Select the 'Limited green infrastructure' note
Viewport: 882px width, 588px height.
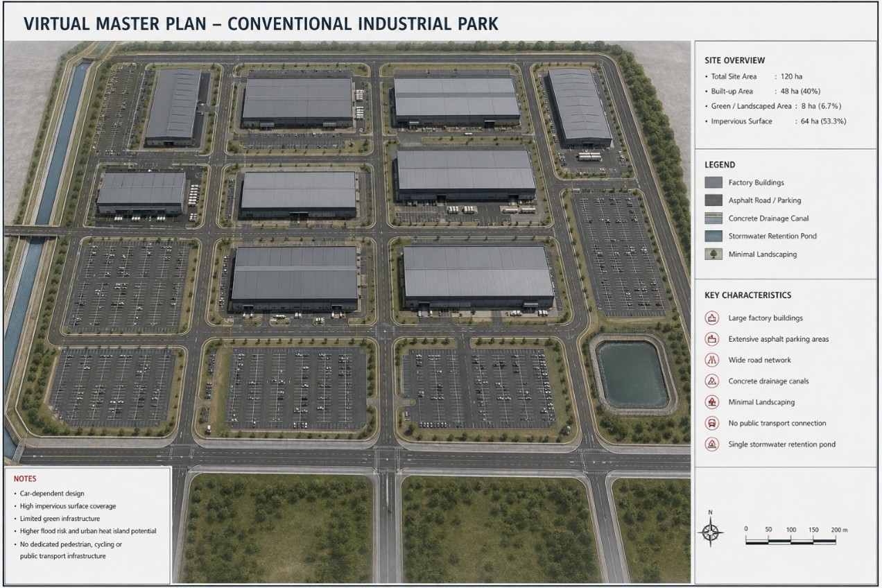[60, 519]
